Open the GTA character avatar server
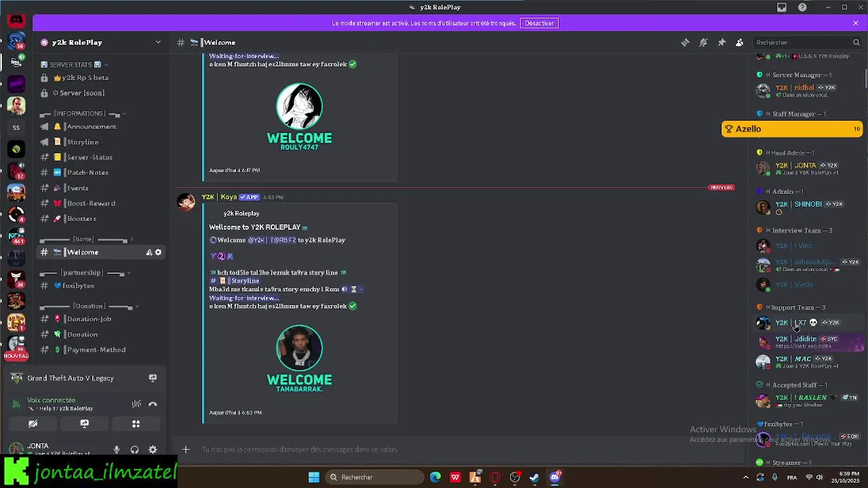Viewport: 868px width, 488px height. pyautogui.click(x=16, y=106)
